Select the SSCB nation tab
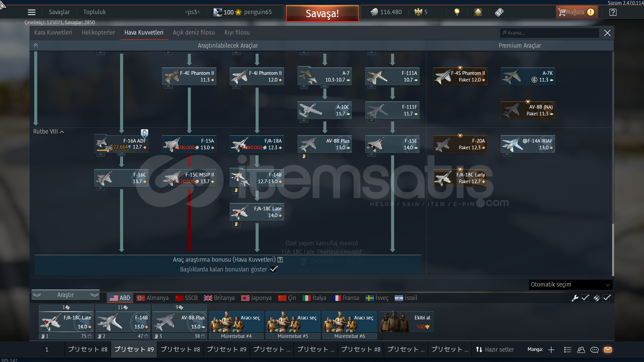Screen dimensions: 644x362 click(186, 298)
